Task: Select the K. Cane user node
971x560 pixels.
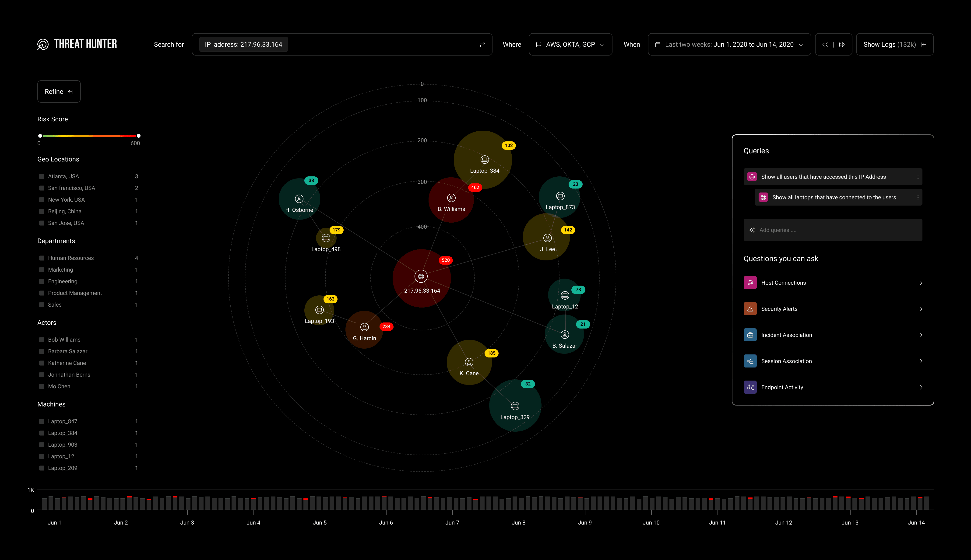Action: pos(469,362)
